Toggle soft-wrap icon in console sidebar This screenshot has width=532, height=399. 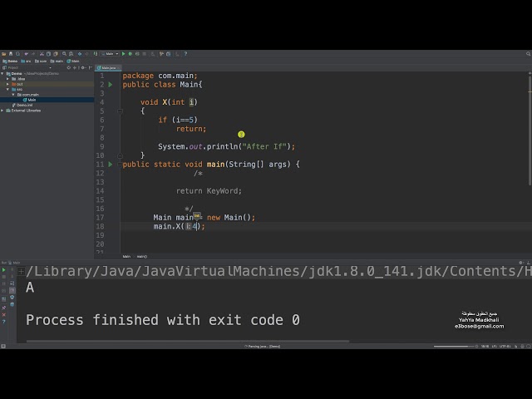point(12,283)
